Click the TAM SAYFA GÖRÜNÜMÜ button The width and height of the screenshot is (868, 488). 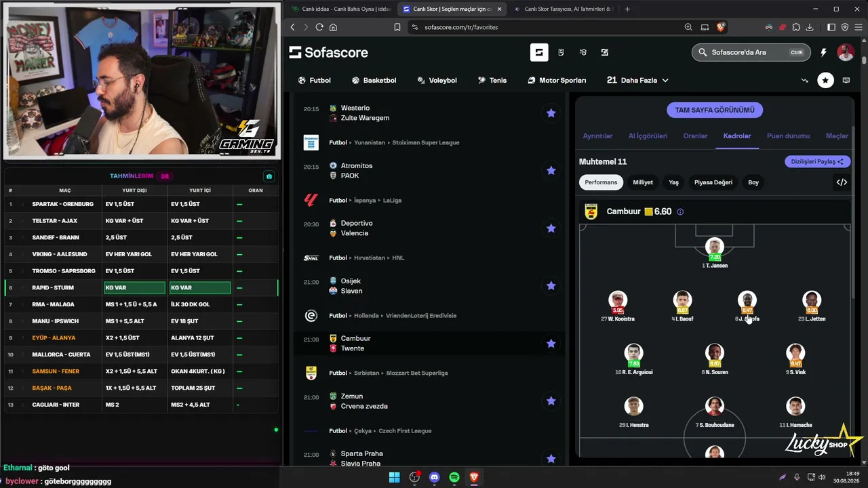[715, 110]
